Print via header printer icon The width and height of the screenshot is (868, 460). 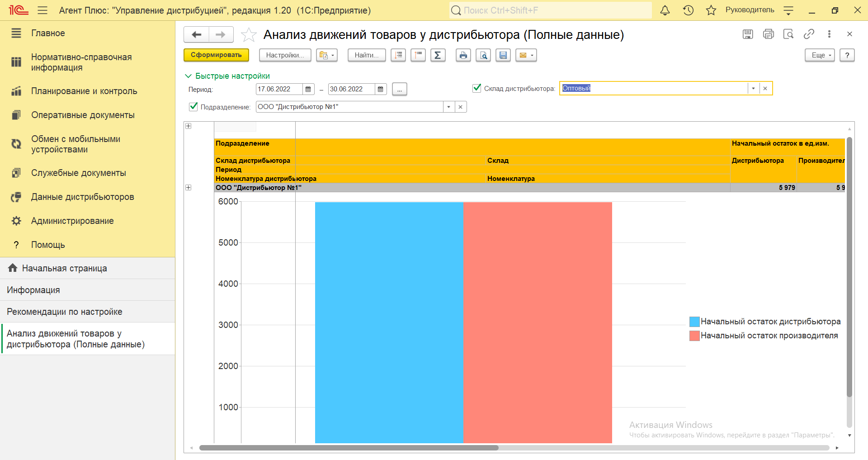click(768, 34)
